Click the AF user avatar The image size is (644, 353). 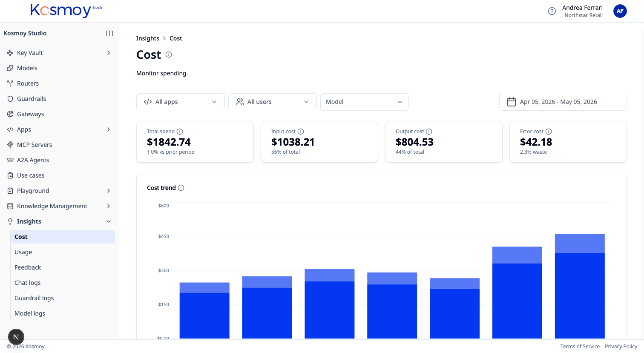[x=620, y=11]
